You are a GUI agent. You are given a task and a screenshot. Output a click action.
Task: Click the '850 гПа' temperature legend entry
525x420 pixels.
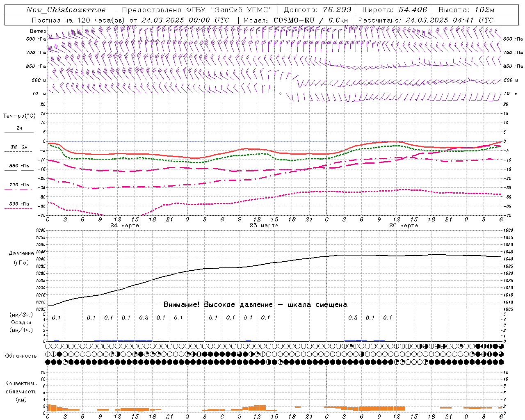click(19, 166)
